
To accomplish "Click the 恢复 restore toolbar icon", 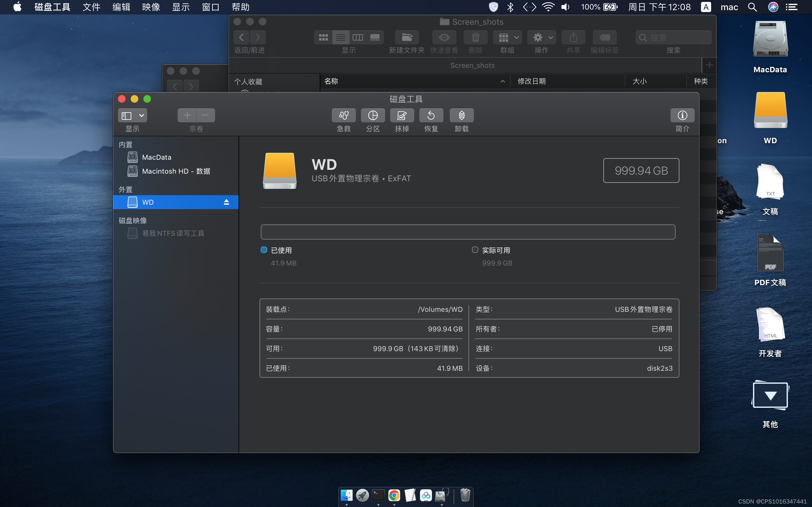I will (431, 115).
